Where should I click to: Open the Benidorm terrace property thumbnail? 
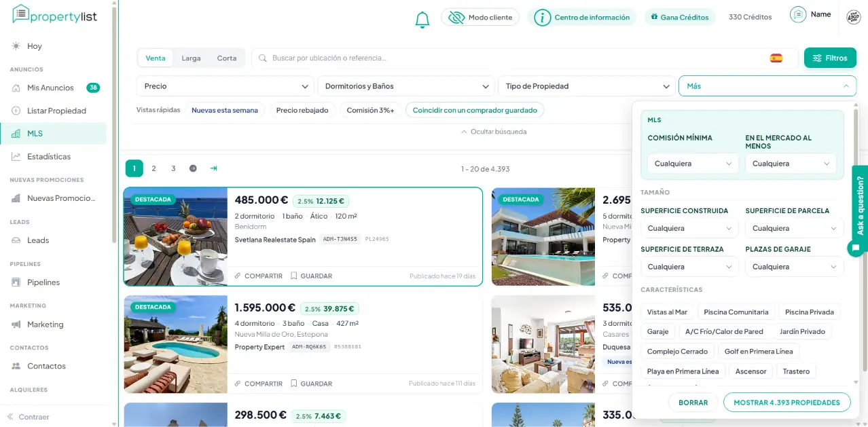[x=176, y=237]
